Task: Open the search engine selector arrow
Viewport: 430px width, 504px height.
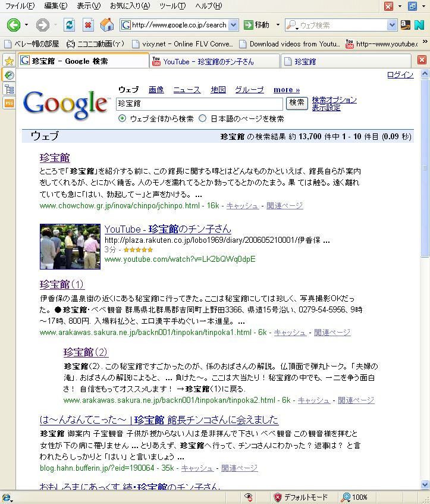Action: tap(297, 29)
